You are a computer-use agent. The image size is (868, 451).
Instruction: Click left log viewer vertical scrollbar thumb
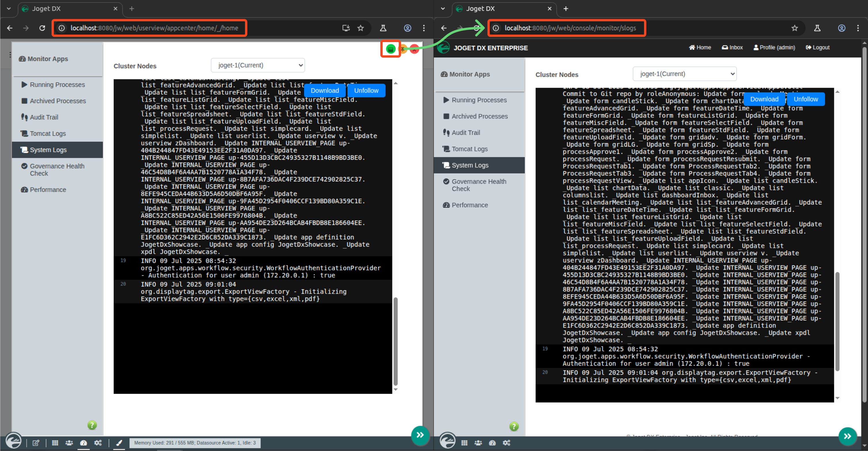tap(396, 341)
